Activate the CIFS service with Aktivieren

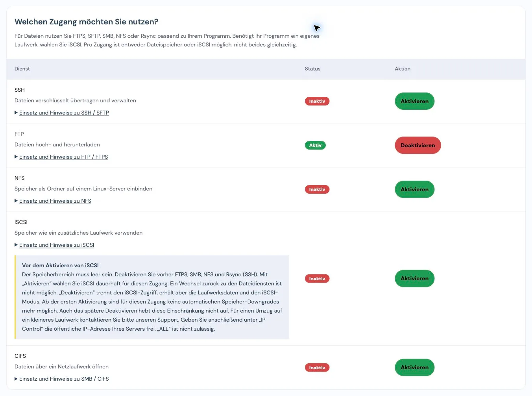414,367
